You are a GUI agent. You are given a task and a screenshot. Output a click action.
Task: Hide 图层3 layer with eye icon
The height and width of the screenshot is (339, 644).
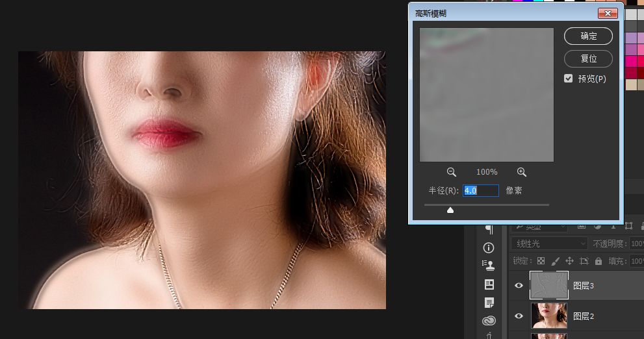(x=519, y=285)
